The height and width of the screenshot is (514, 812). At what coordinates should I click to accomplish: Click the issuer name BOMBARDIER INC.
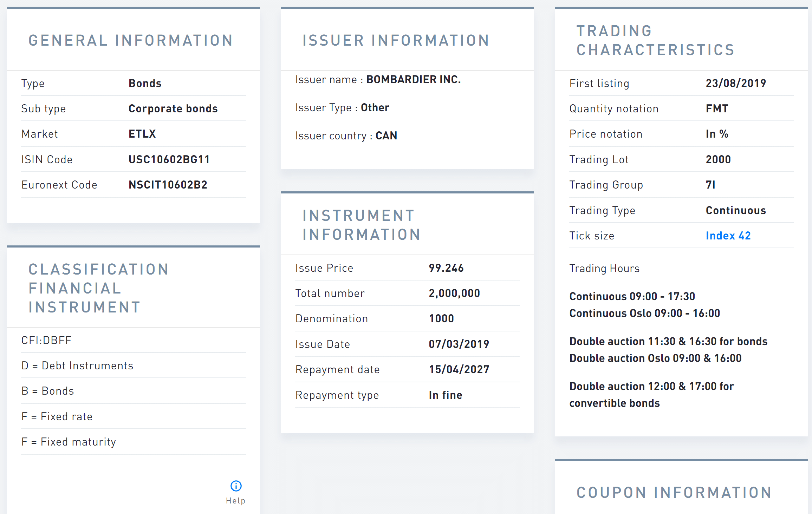(414, 80)
